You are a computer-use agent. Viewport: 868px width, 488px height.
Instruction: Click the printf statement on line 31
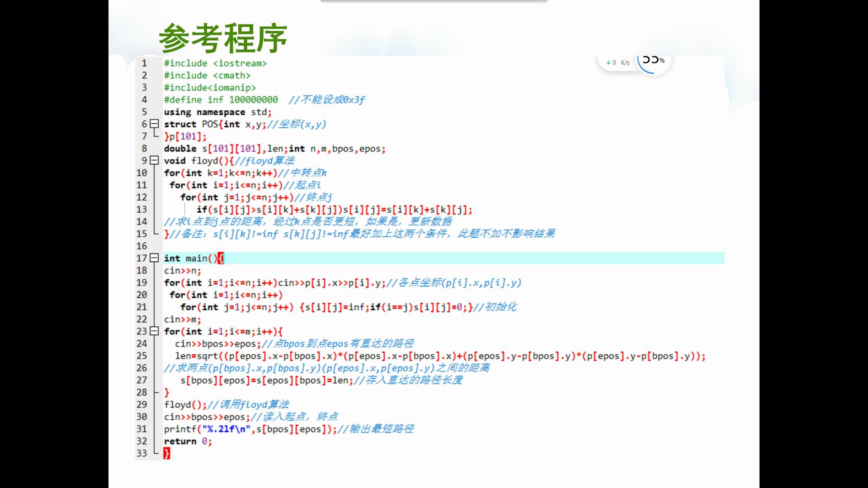click(x=250, y=429)
